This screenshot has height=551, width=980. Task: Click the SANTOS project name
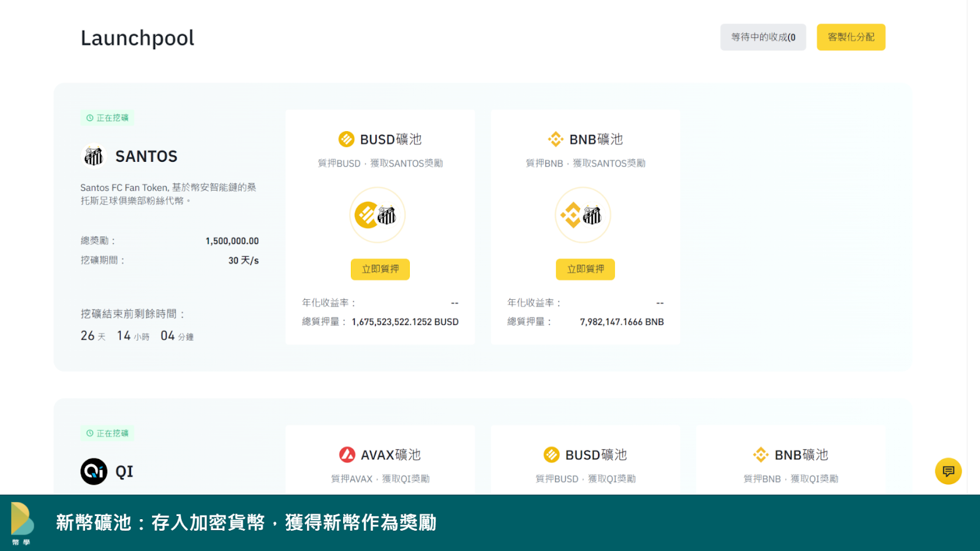click(146, 156)
